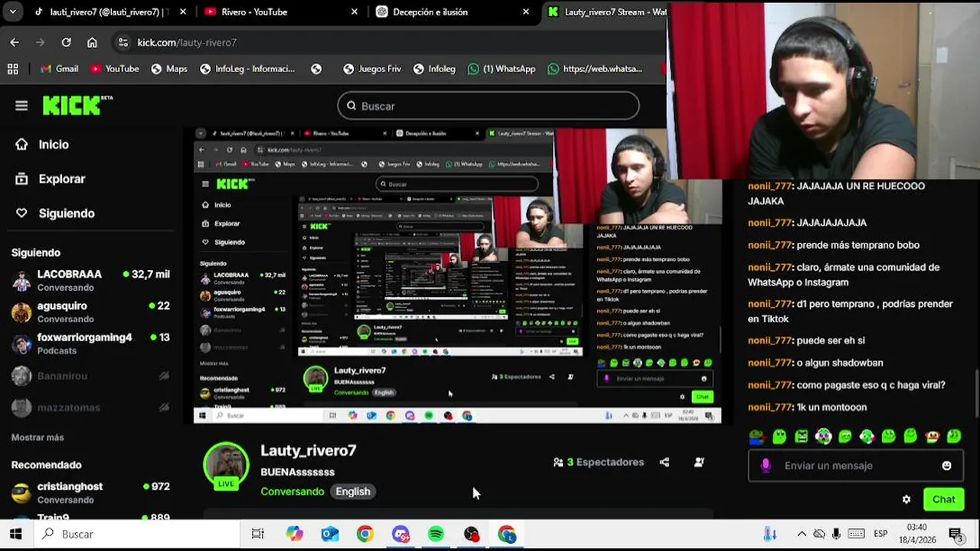Open recommended channel cristianghost
This screenshot has width=980, height=551.
(x=90, y=492)
